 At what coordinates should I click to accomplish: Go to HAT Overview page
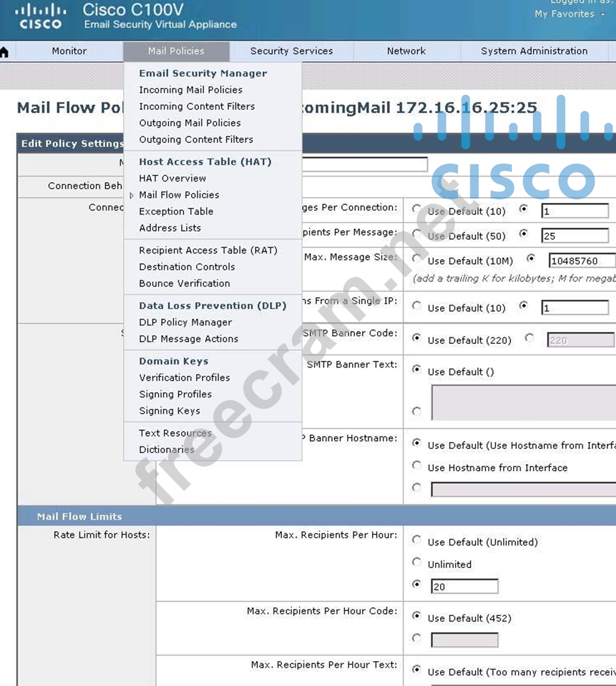(172, 179)
